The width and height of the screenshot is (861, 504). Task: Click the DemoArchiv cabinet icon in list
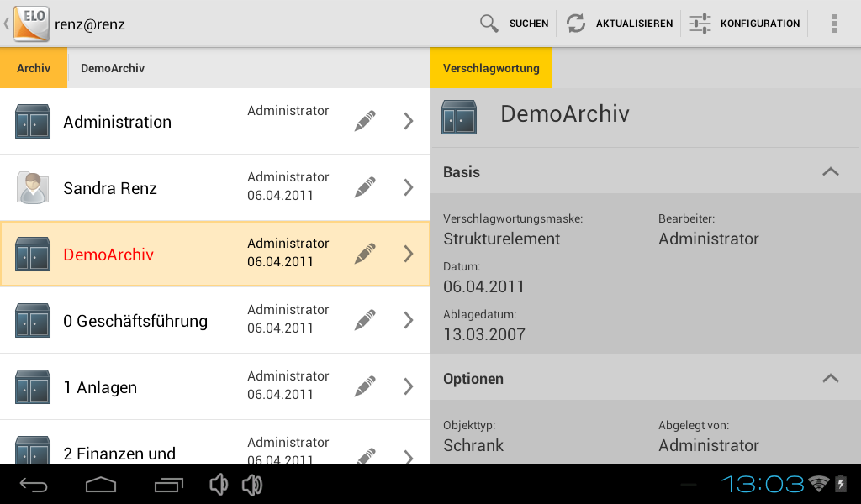pyautogui.click(x=33, y=254)
